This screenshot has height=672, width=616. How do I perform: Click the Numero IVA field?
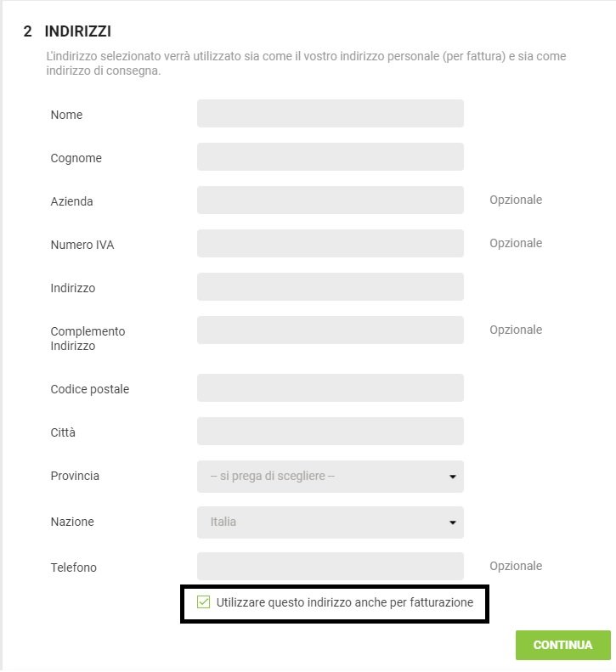(330, 244)
